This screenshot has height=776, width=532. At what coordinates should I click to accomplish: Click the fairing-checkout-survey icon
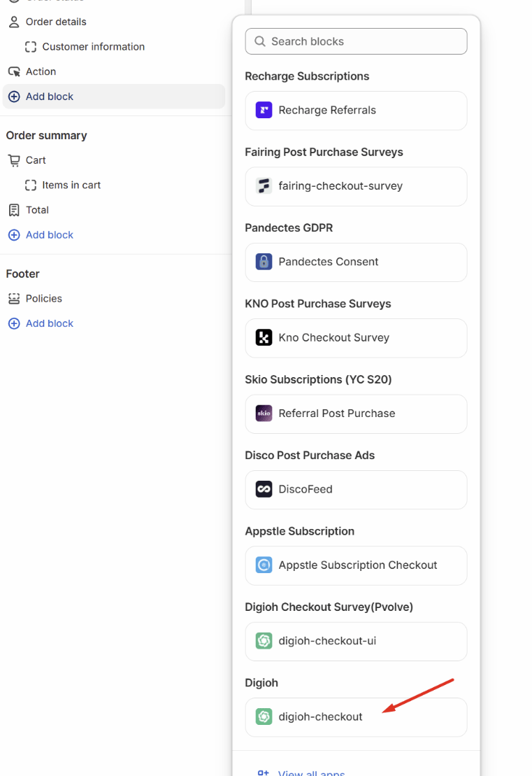[x=264, y=186]
